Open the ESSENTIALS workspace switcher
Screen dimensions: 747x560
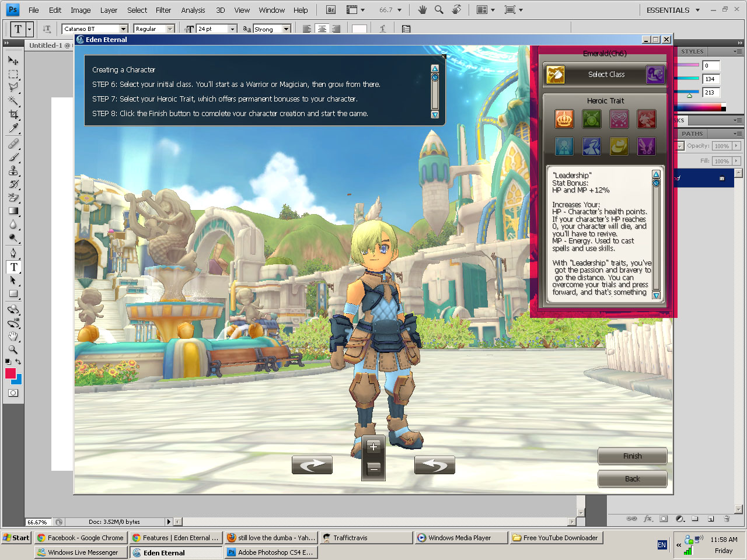672,10
